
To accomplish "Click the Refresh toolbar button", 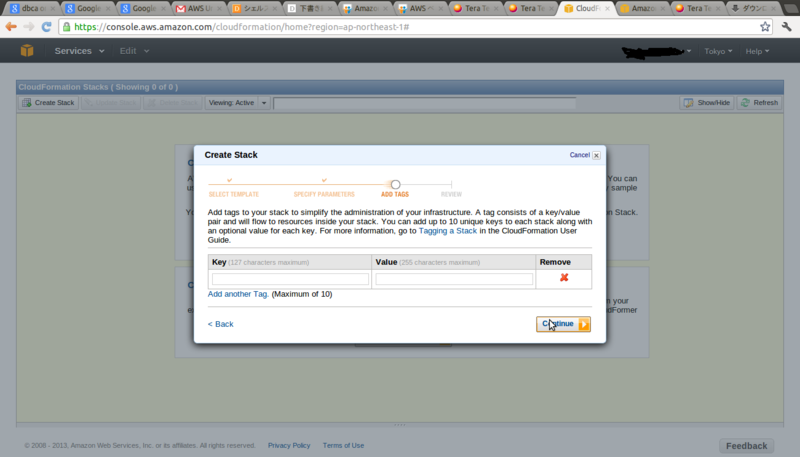I will [x=760, y=103].
